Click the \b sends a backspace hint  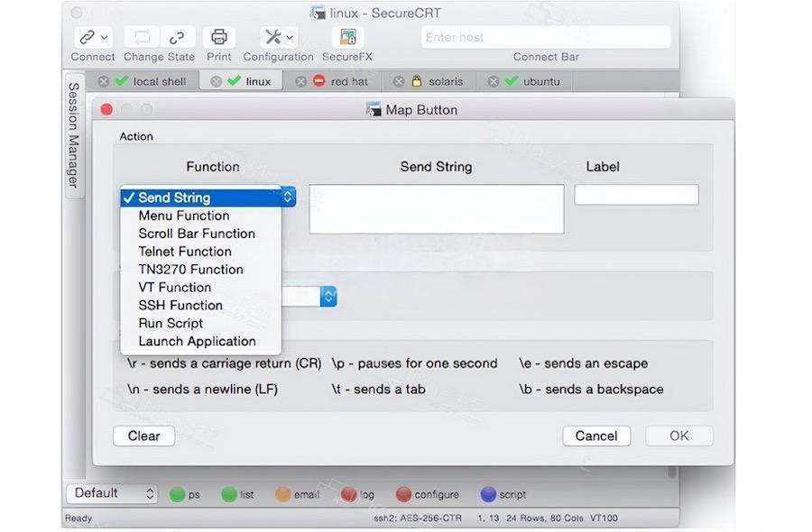point(591,390)
